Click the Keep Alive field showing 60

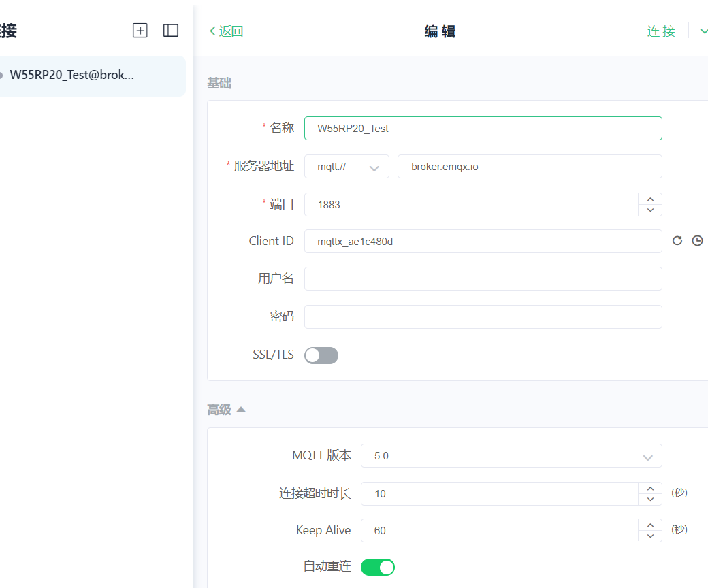pos(500,530)
